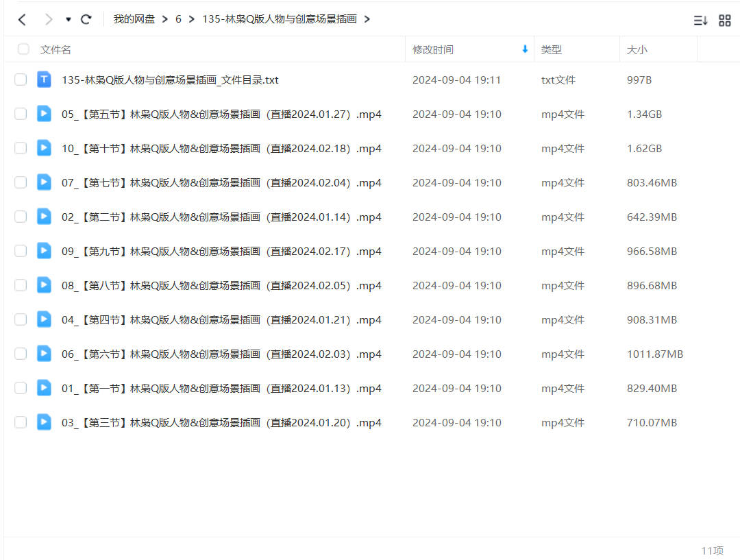The width and height of the screenshot is (740, 560).
Task: Expand chevron after 我的网盘 breadcrumb
Action: tap(164, 19)
